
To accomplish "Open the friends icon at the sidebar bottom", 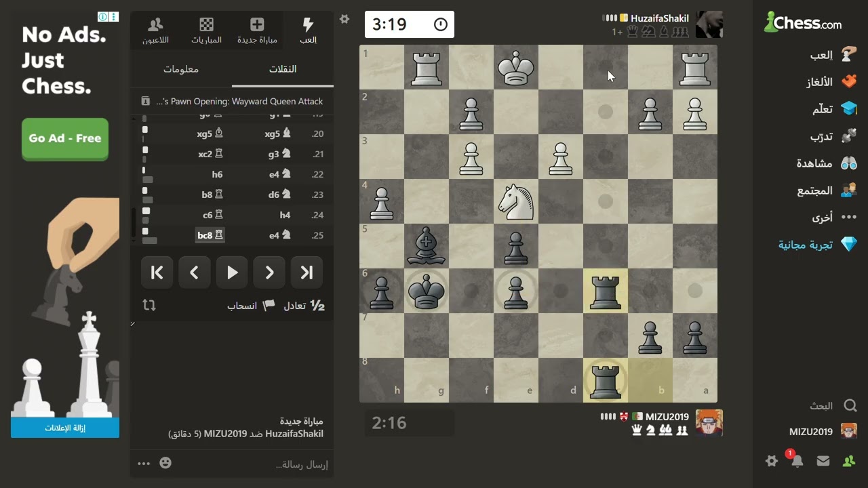I will click(x=848, y=461).
